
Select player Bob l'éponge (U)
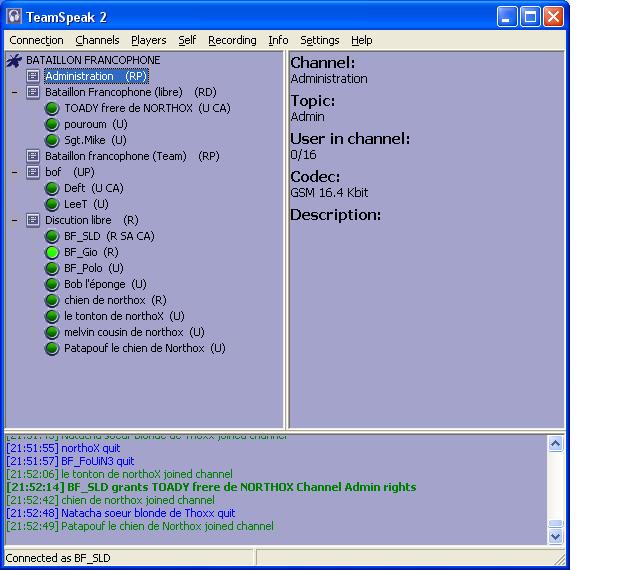105,284
